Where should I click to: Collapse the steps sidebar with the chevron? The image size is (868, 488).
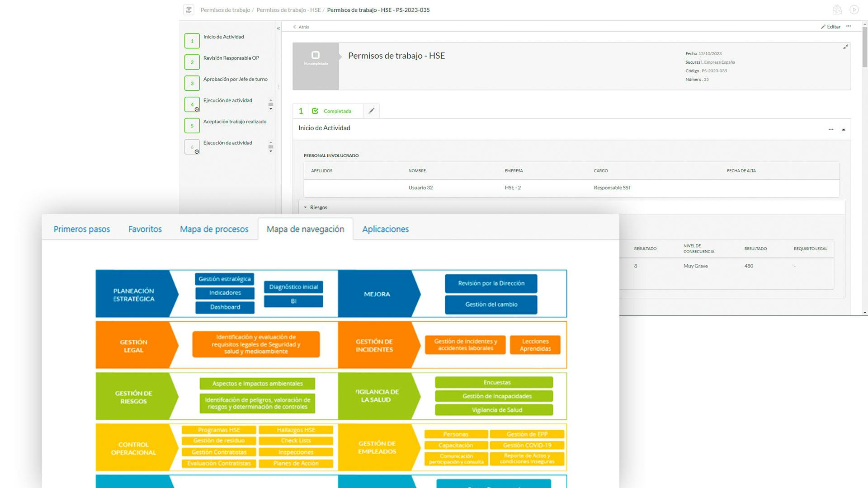click(278, 28)
